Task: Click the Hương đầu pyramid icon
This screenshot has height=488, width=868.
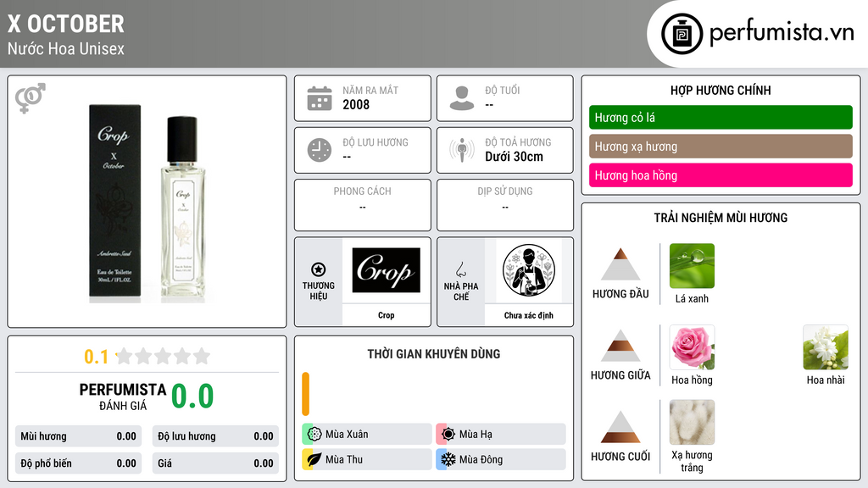Action: click(x=620, y=264)
